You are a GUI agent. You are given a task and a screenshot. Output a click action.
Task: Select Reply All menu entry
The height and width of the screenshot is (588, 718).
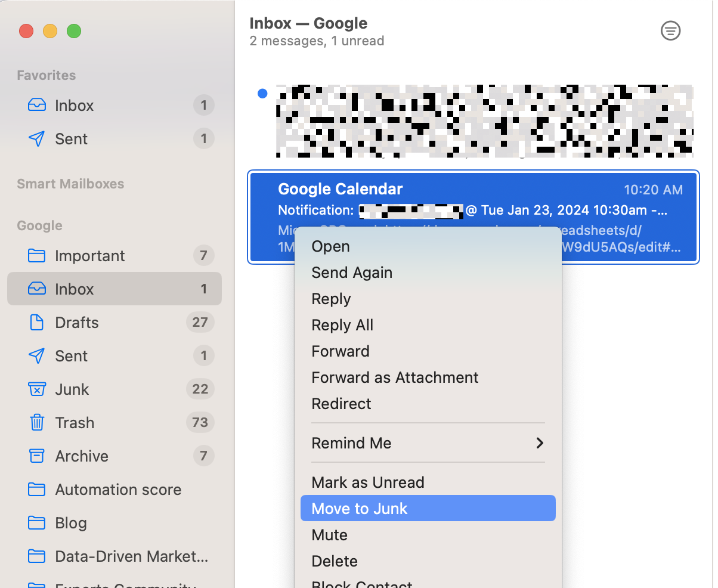[x=428, y=325]
